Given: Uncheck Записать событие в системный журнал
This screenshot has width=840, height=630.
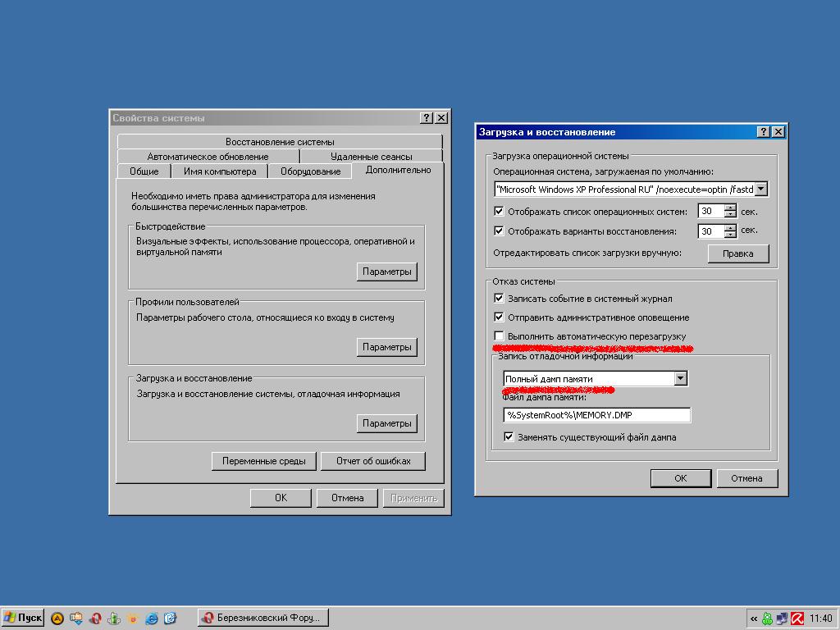Looking at the screenshot, I should (499, 299).
